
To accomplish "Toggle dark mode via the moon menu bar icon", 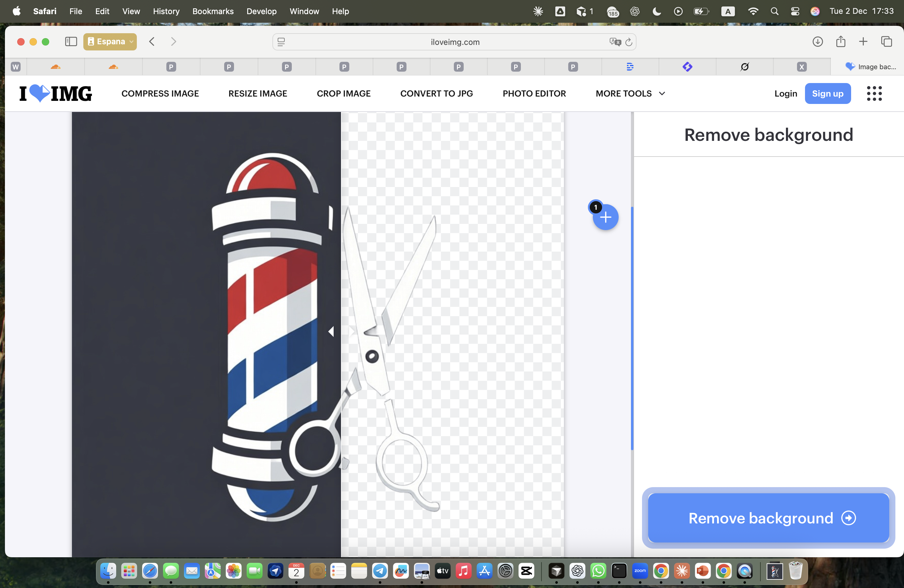I will (x=656, y=11).
